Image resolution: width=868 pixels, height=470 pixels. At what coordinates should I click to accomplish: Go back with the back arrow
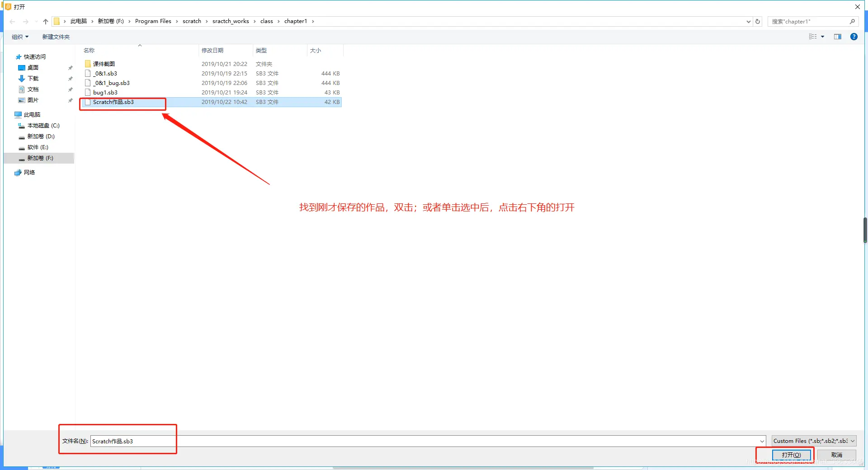pyautogui.click(x=13, y=21)
